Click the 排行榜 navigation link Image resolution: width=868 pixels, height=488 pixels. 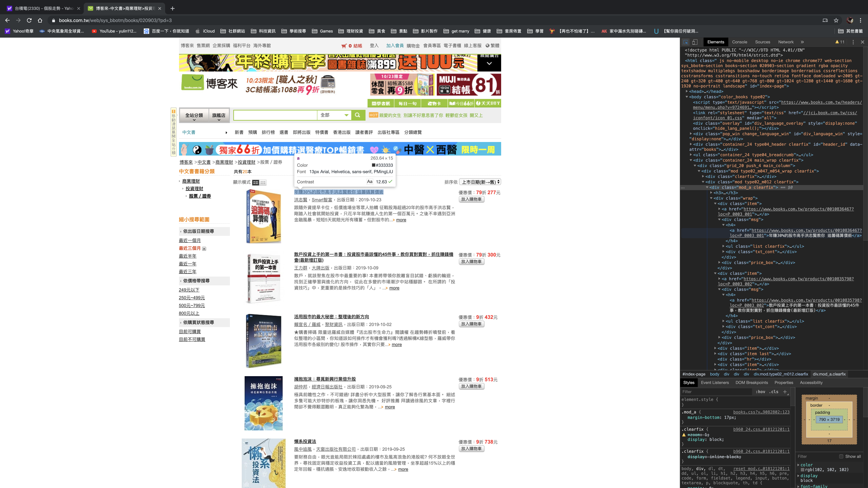tap(268, 132)
